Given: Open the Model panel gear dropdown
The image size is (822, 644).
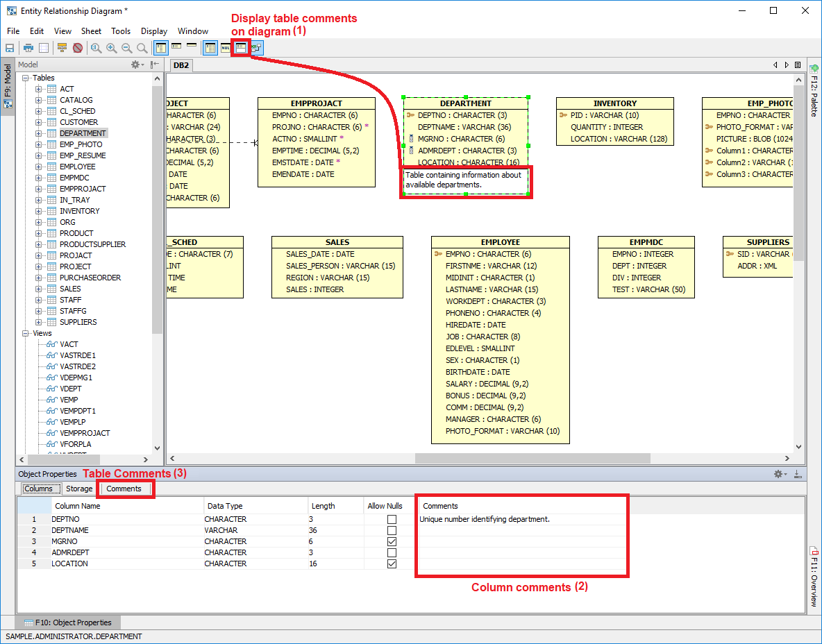Looking at the screenshot, I should click(137, 65).
